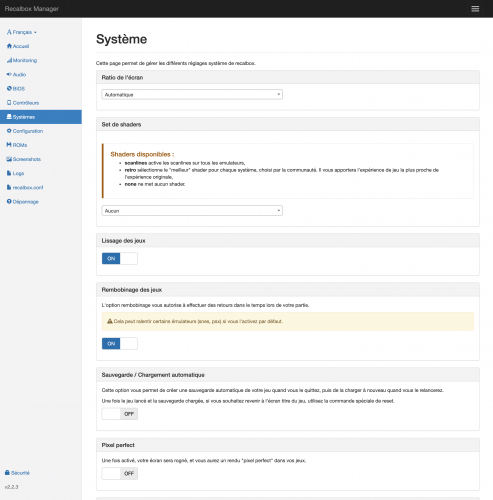Open the Ratio de l'écran dropdown
The height and width of the screenshot is (500, 493).
(x=192, y=95)
